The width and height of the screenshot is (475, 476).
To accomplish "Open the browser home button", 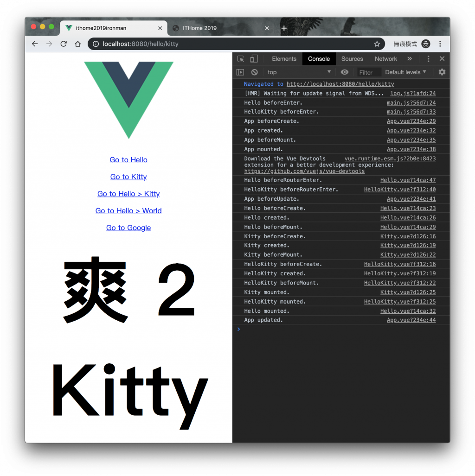I will coord(78,44).
